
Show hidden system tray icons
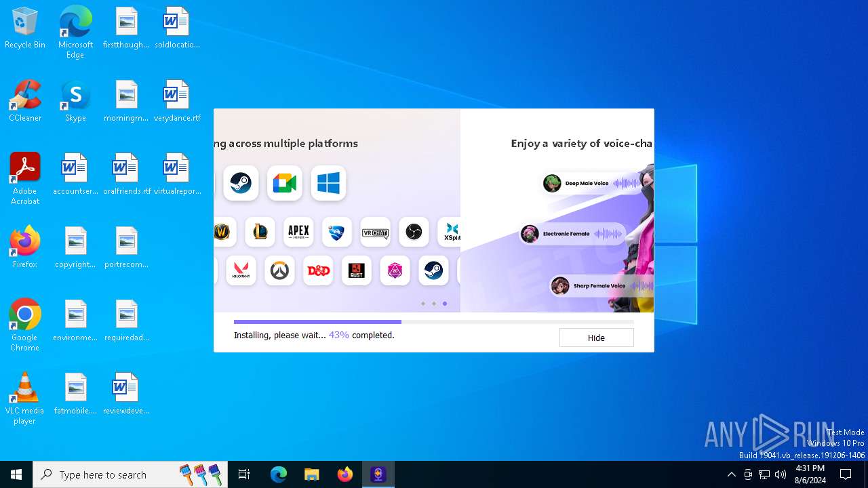coord(731,474)
